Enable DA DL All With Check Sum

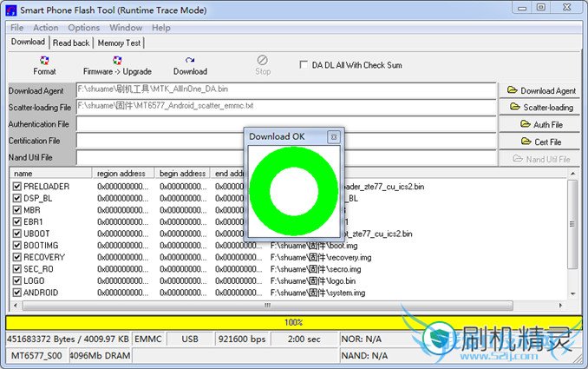coord(304,65)
